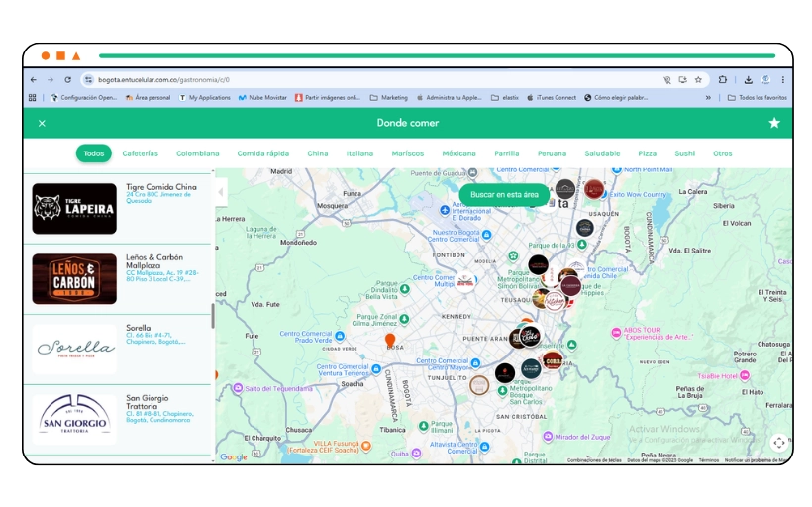
Task: Select the Todos category filter
Action: tap(94, 153)
